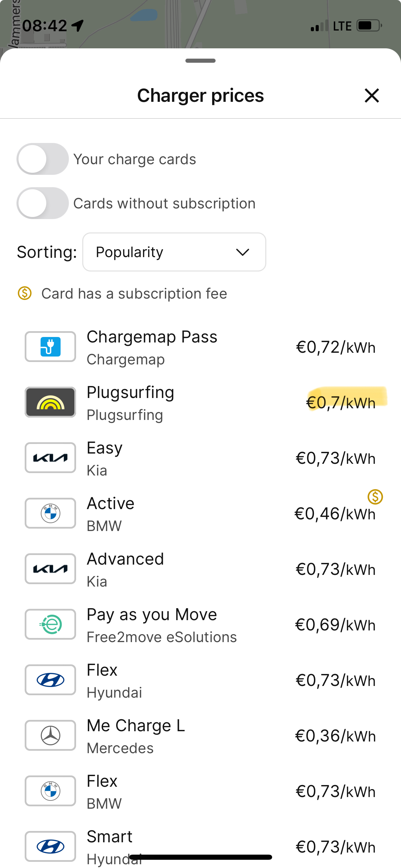
Task: Tap the subscription fee legend coin icon
Action: 25,293
